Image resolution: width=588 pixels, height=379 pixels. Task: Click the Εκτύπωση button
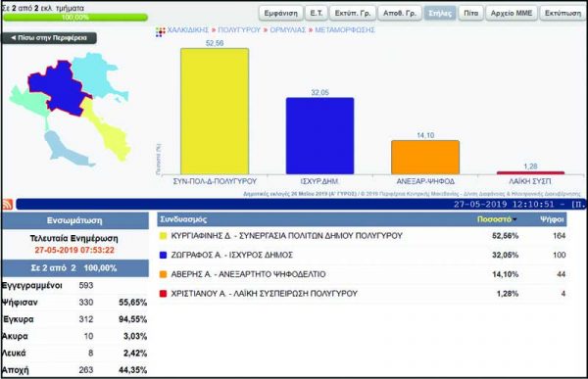[563, 13]
